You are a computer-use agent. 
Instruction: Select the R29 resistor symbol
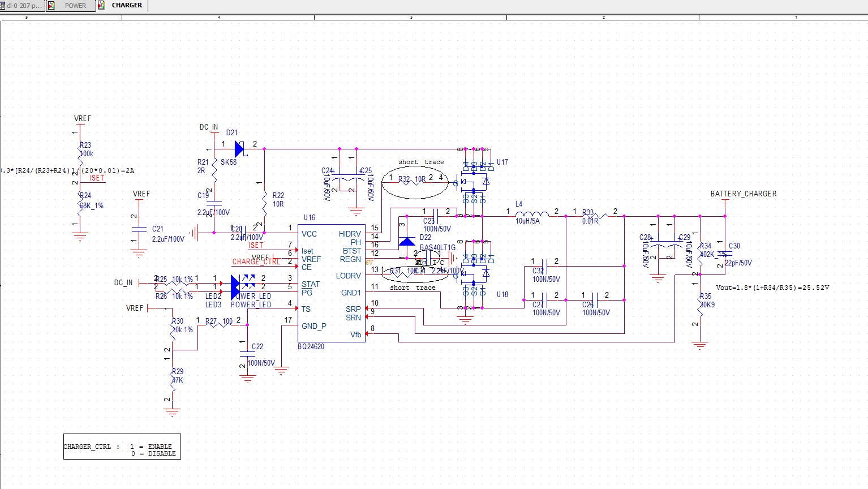173,379
